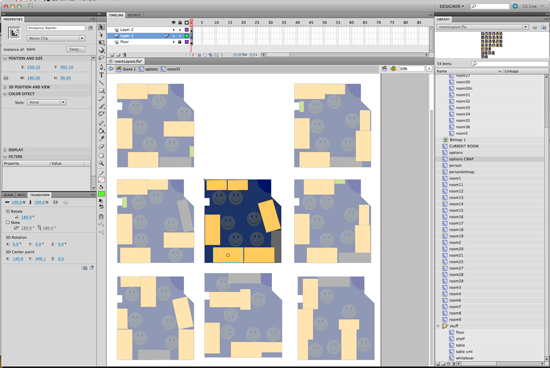Toggle lock dot of Layer 2
This screenshot has width=550, height=368.
tap(180, 30)
